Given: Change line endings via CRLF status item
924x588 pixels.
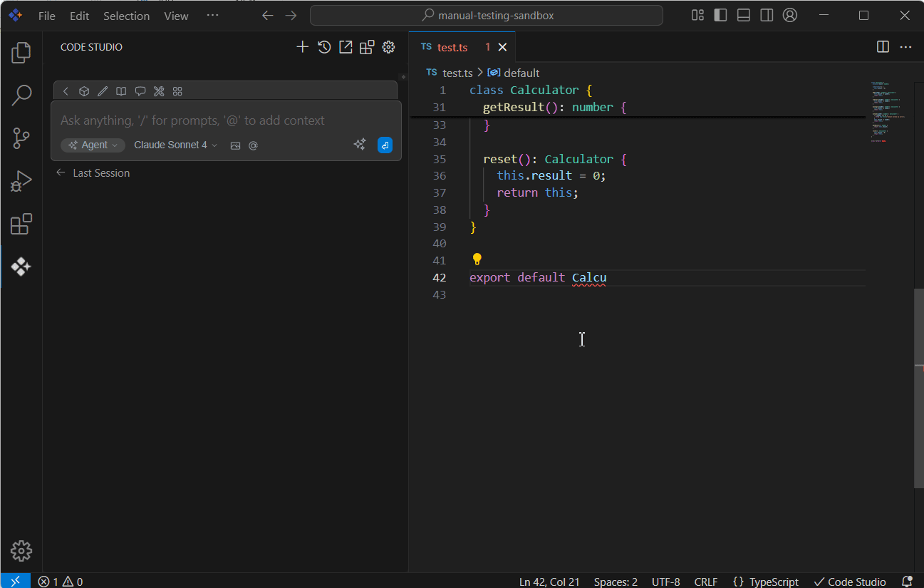Looking at the screenshot, I should (706, 582).
